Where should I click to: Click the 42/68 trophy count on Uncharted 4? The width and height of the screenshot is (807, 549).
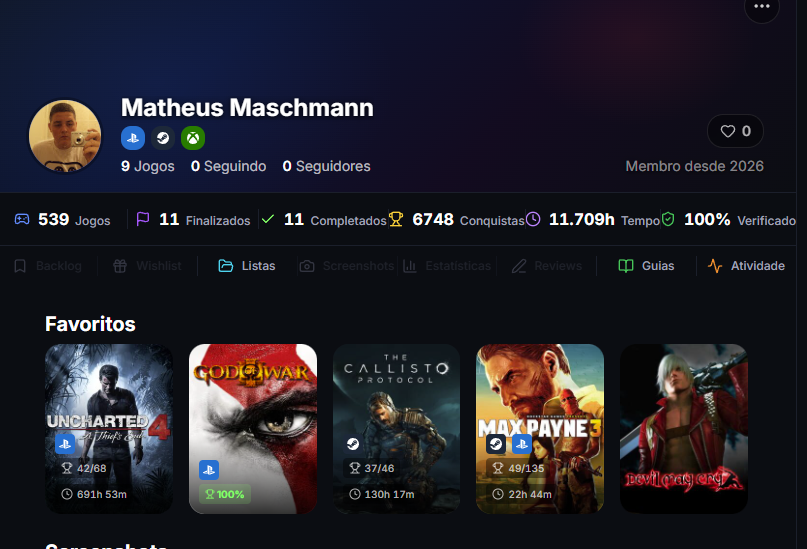(x=83, y=468)
